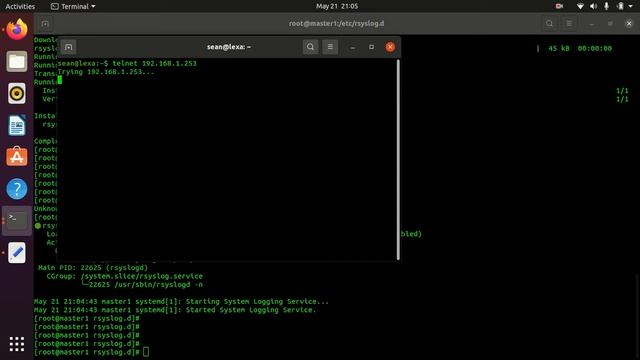
Task: Add new tab in sean@lexa terminal
Action: point(69,47)
